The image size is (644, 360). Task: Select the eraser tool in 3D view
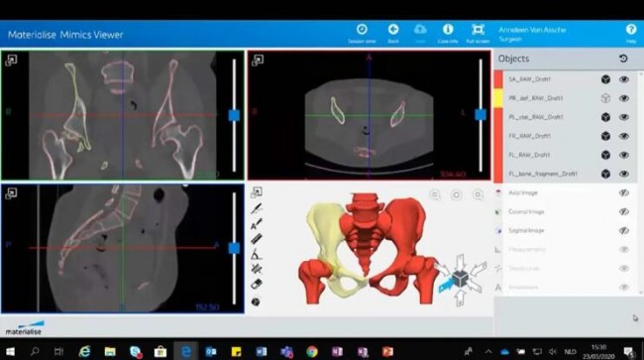click(x=257, y=284)
